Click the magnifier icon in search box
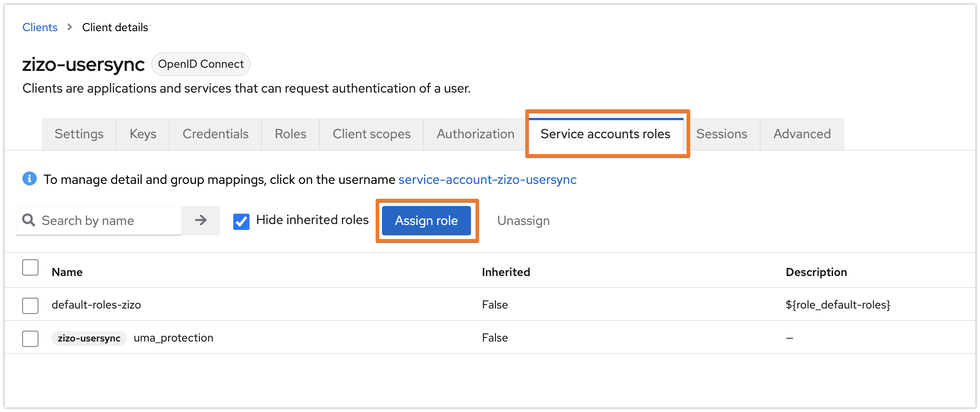 tap(29, 220)
